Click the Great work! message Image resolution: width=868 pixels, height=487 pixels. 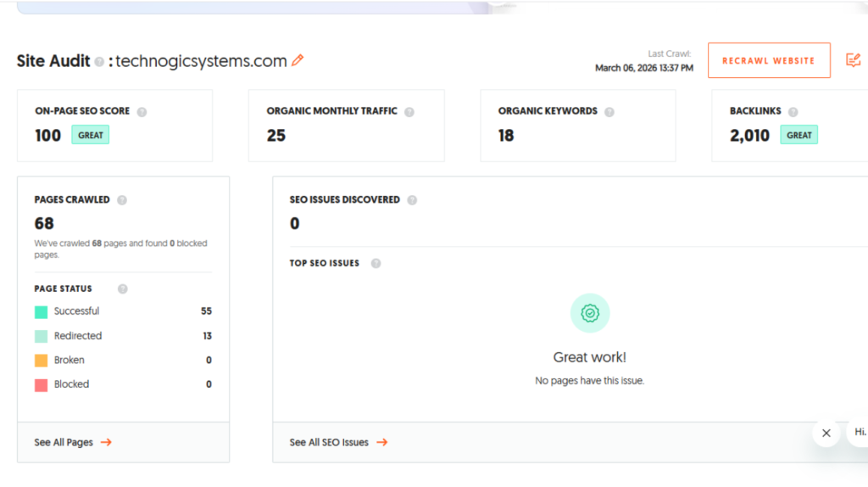pyautogui.click(x=590, y=357)
